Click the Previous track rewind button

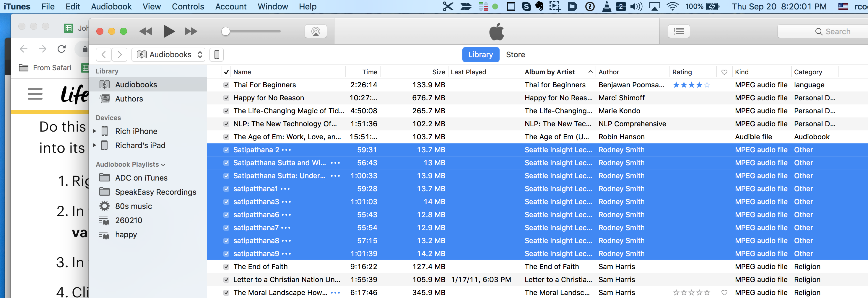pos(146,32)
